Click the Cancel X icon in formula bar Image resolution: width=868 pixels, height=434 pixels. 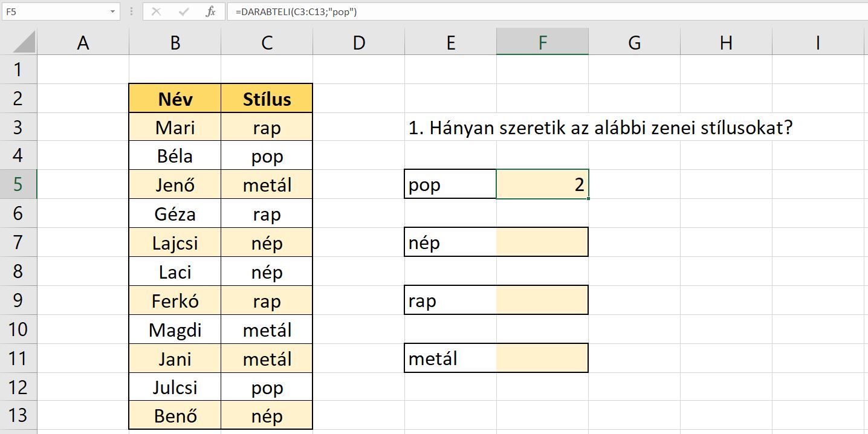[x=156, y=11]
